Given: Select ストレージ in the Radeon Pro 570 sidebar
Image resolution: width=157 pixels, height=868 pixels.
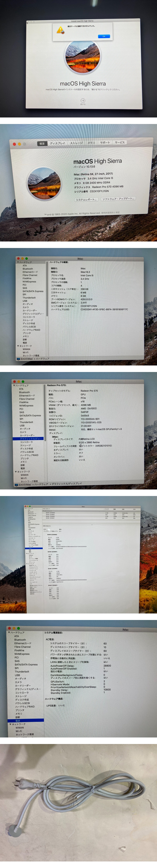Looking at the screenshot, I should (25, 445).
